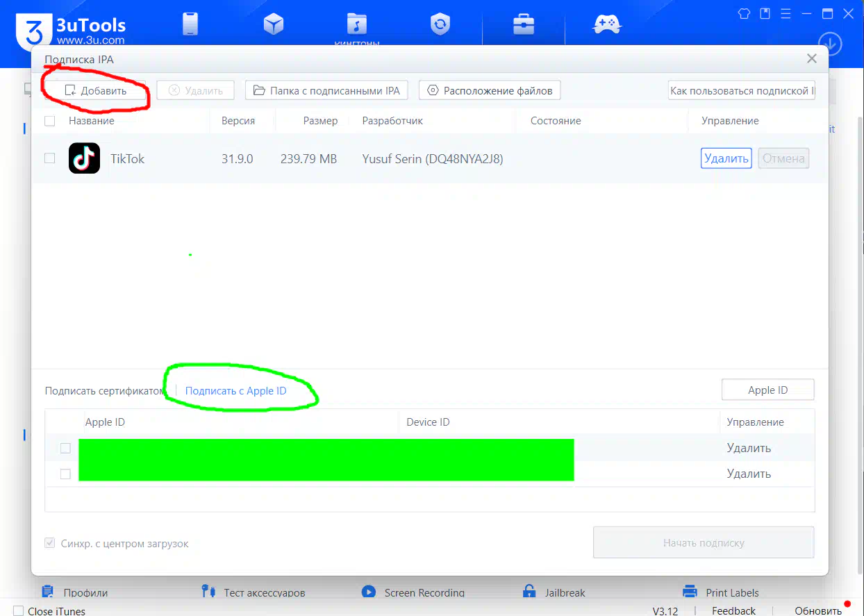Click Расположение файлов button
The width and height of the screenshot is (864, 616).
(x=490, y=90)
